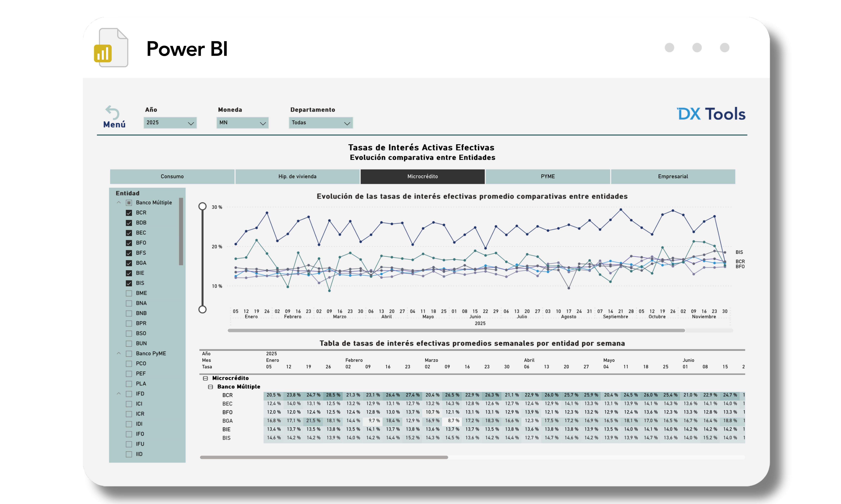Viewport: 841px width, 504px height.
Task: Collapse Banco Múltiple table row group
Action: tap(210, 387)
